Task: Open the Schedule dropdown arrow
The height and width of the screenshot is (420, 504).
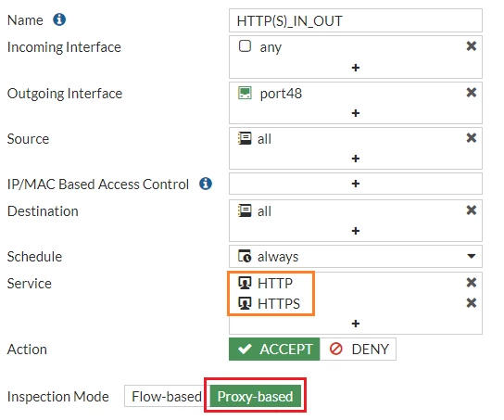Action: click(x=472, y=256)
